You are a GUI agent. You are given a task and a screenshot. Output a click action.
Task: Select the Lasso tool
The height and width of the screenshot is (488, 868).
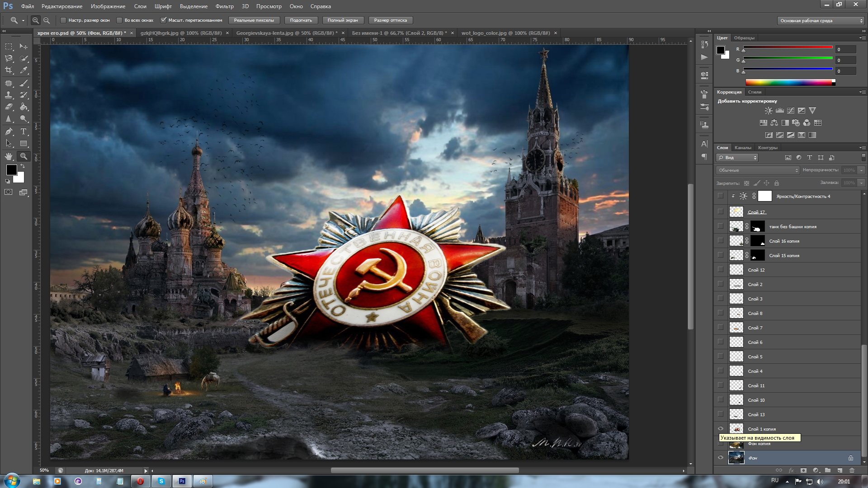[x=9, y=58]
